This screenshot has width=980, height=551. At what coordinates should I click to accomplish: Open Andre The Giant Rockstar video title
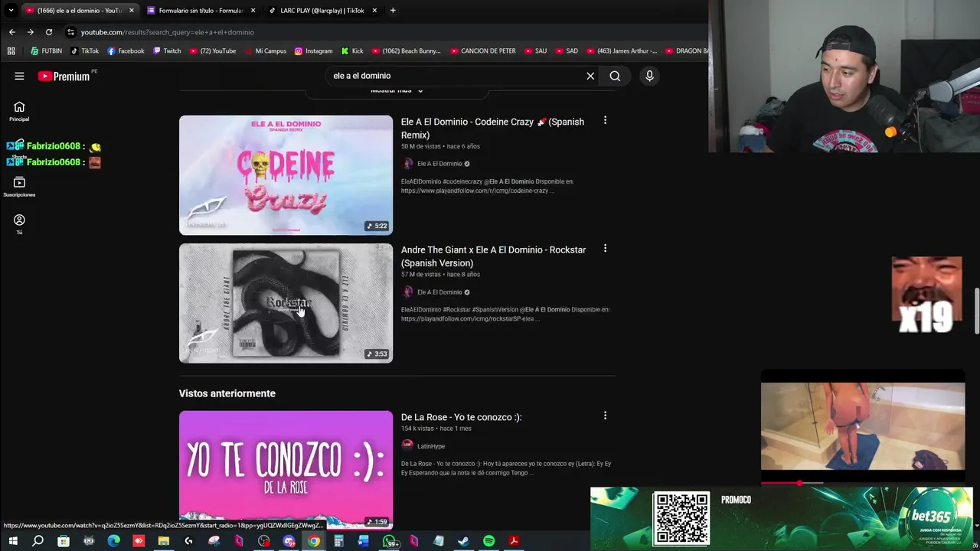click(x=493, y=256)
